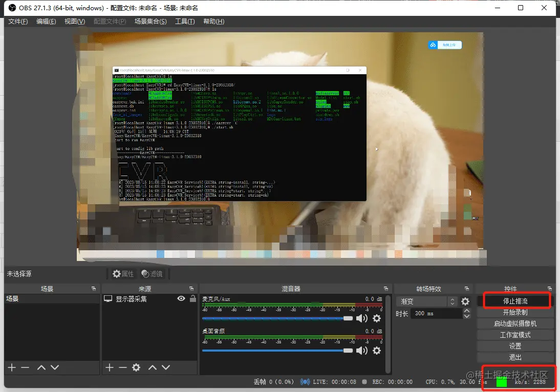Image resolution: width=560 pixels, height=392 pixels.
Task: Open the 帮助(H) menu
Action: tap(213, 21)
